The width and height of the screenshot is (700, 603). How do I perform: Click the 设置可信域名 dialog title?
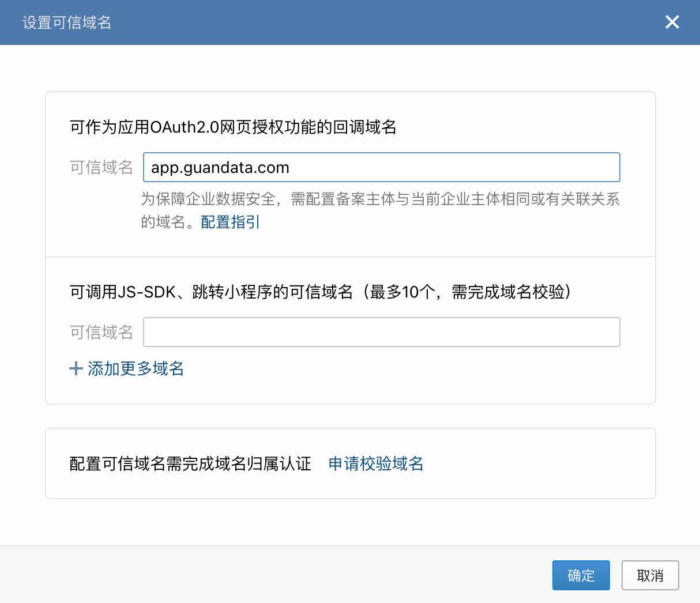pyautogui.click(x=67, y=22)
